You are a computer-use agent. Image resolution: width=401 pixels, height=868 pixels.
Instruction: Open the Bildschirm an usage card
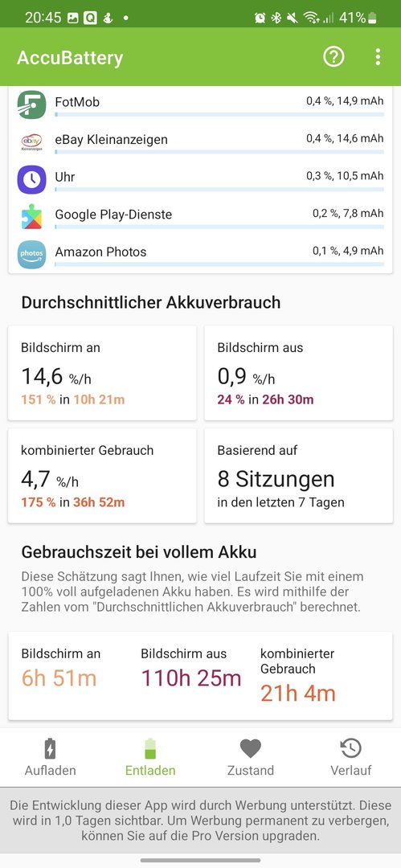click(x=103, y=373)
